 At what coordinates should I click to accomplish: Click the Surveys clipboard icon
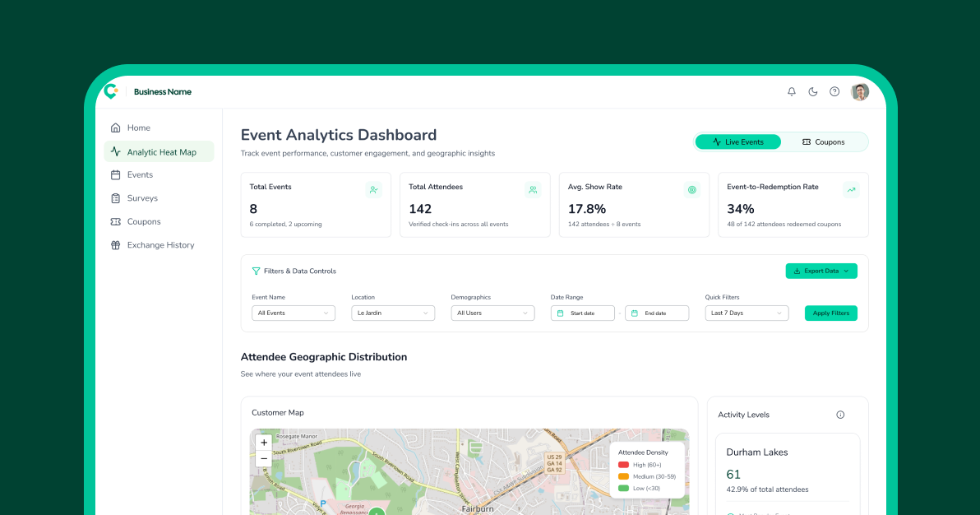[116, 198]
